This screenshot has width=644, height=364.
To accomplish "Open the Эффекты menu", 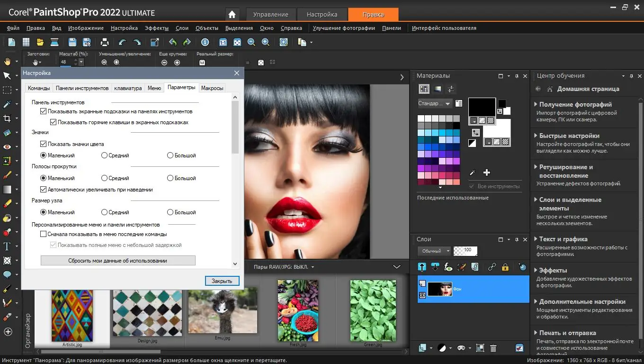I will (156, 28).
